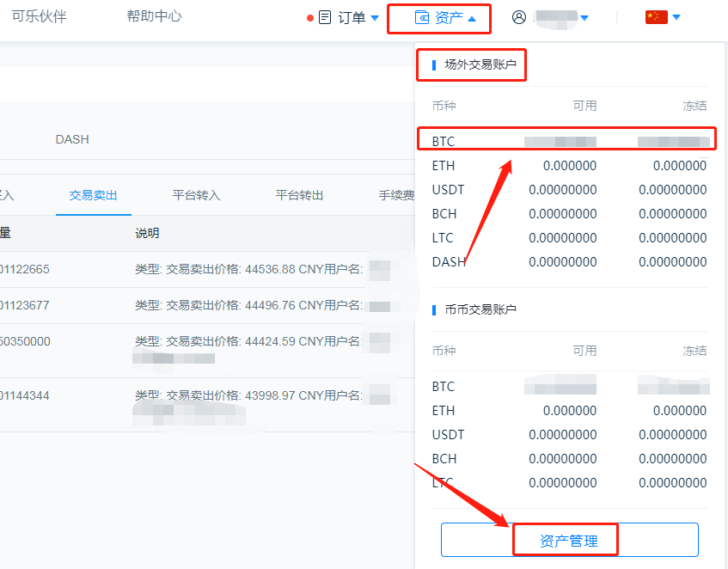The height and width of the screenshot is (569, 728).
Task: Click BTC row in 场外交易账户
Action: [x=569, y=142]
